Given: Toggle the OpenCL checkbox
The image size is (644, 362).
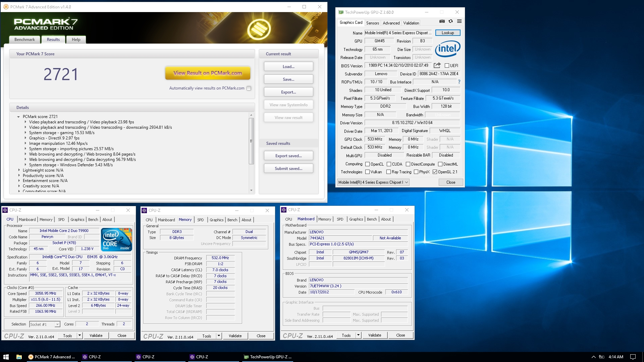Looking at the screenshot, I should (368, 164).
